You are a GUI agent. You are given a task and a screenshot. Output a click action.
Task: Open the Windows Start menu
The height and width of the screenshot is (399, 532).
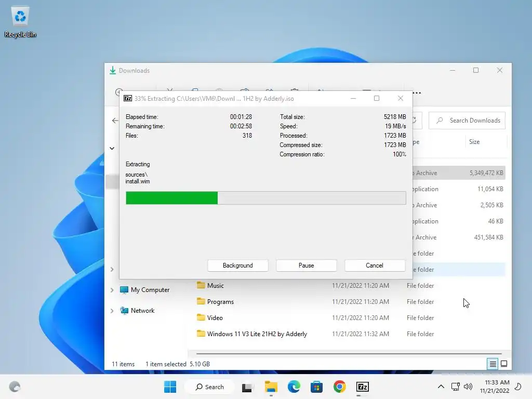(170, 387)
